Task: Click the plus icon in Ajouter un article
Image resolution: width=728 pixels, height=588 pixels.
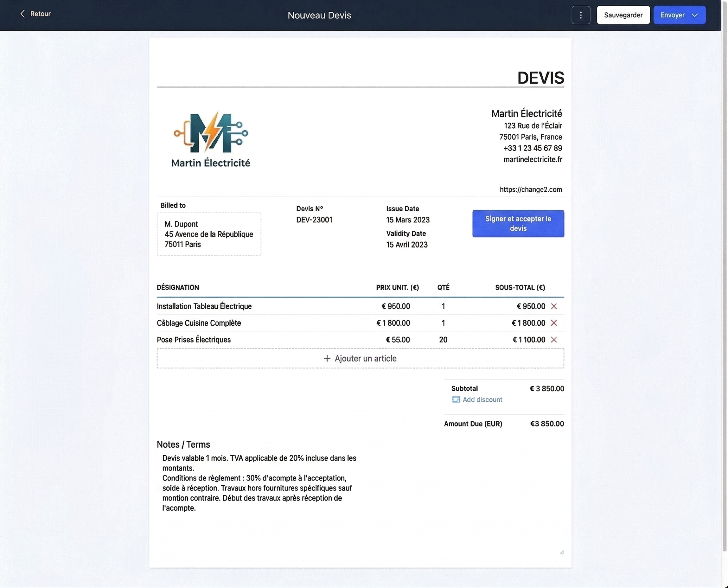Action: [x=327, y=358]
